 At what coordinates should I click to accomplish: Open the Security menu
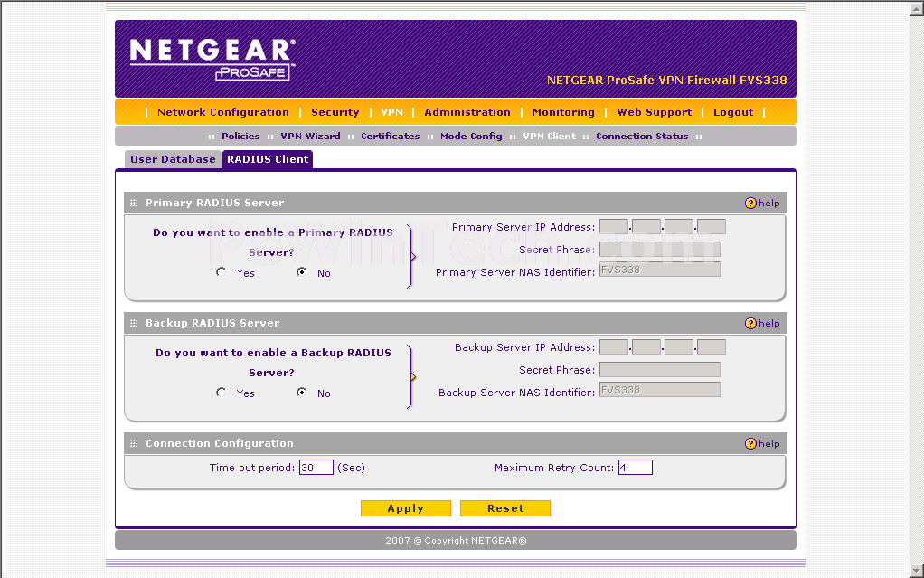click(x=335, y=112)
